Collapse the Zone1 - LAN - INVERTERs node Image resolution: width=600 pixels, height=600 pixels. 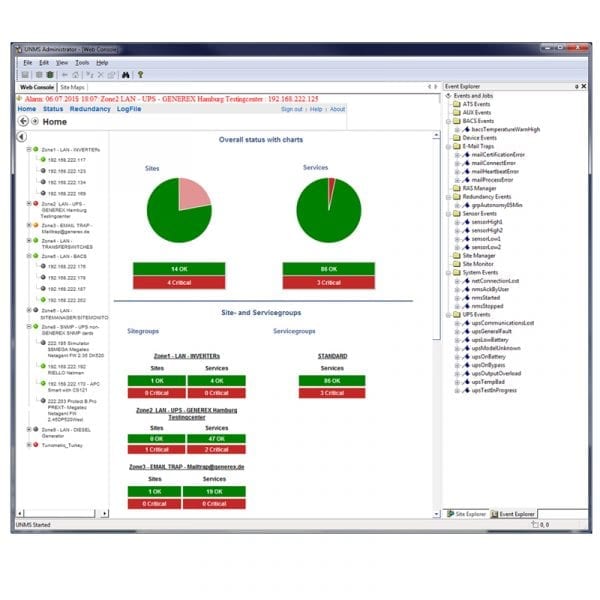(x=29, y=150)
